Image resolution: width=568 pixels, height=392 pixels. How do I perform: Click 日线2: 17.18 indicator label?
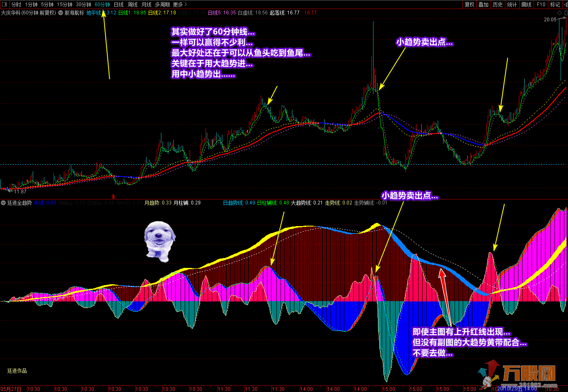(162, 13)
